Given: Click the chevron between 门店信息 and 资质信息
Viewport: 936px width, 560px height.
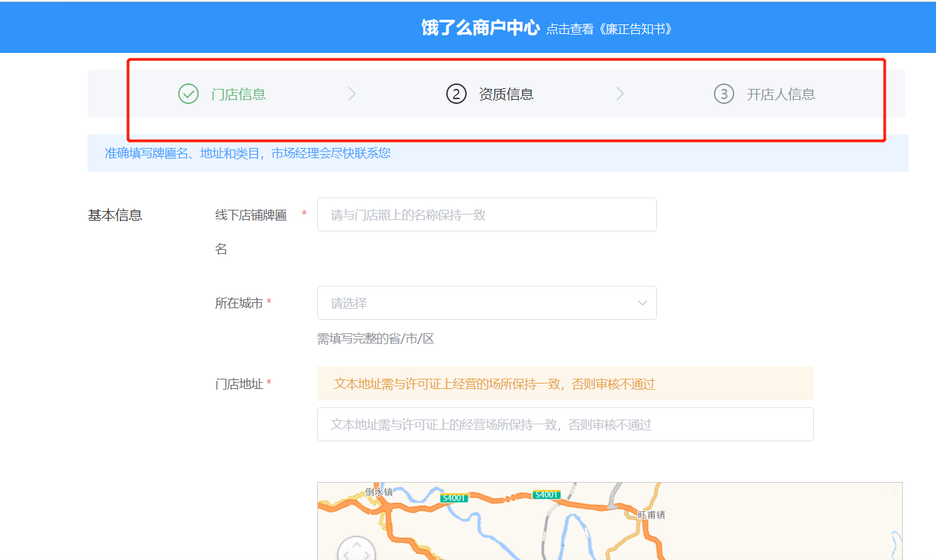Looking at the screenshot, I should [352, 94].
